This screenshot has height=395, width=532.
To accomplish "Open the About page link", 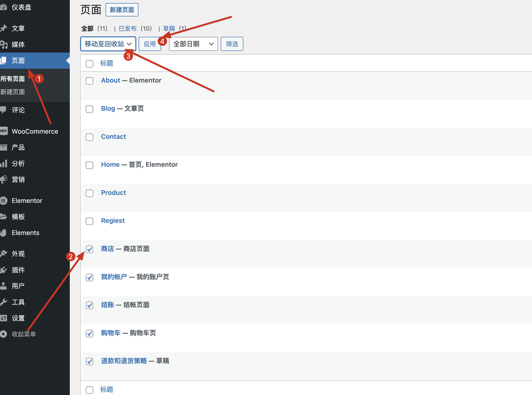I will (x=110, y=80).
